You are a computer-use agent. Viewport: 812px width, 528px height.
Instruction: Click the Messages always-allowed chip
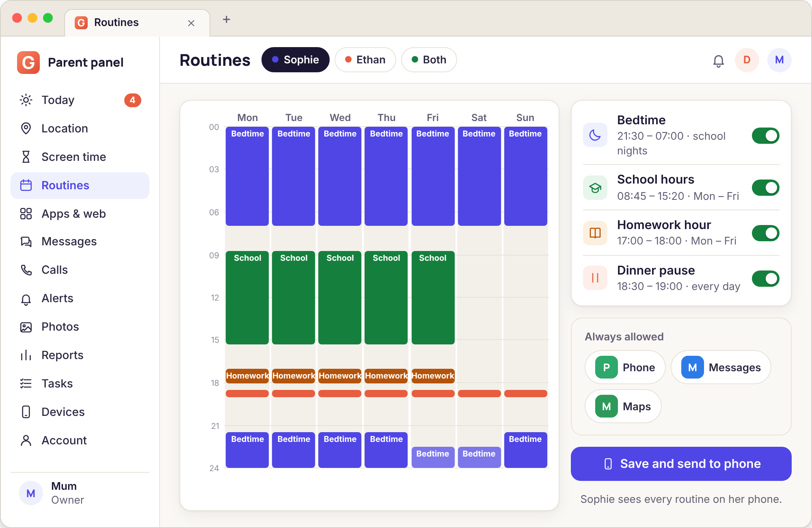pos(721,367)
